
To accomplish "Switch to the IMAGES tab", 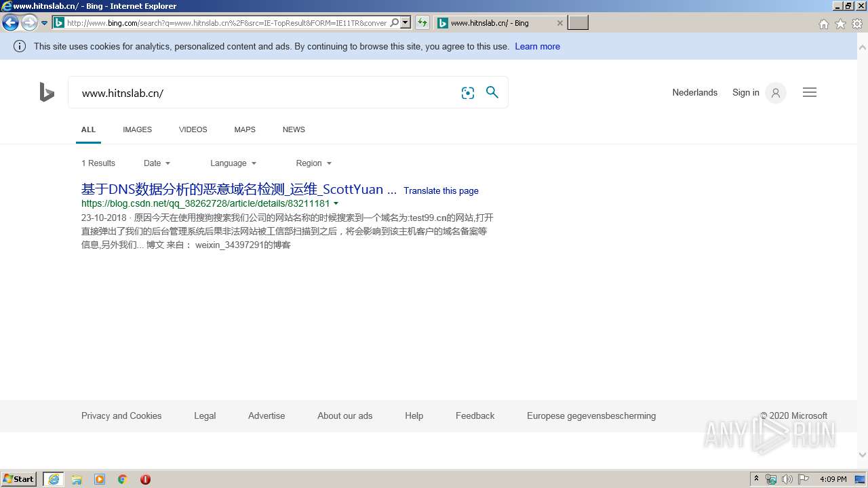I will coord(137,129).
